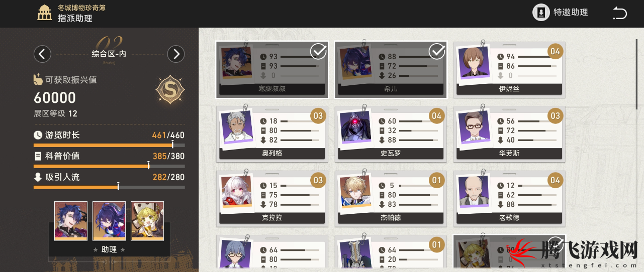
Task: Click the 吸引人流 down-arrow icon
Action: tap(38, 177)
